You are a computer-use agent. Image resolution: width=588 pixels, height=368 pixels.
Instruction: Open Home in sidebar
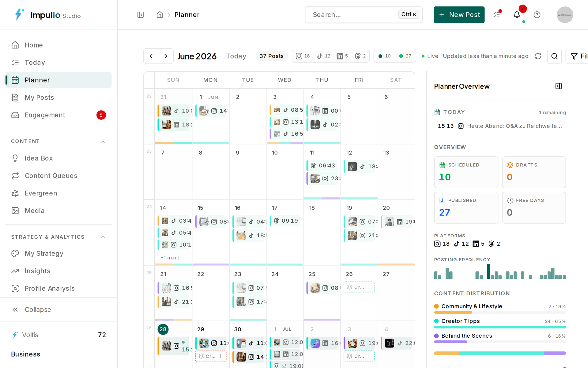[x=58, y=45]
